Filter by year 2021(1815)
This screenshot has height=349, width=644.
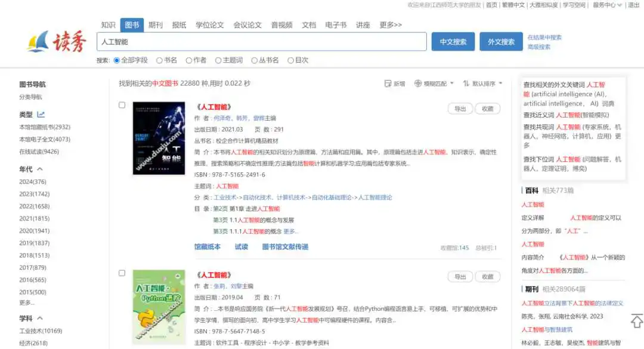[x=34, y=219]
